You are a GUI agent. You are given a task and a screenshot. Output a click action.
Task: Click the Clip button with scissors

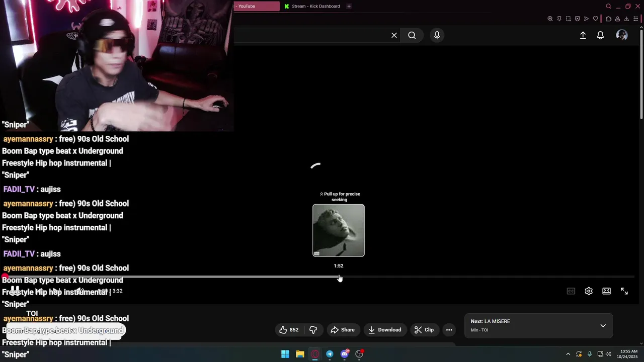click(x=424, y=330)
